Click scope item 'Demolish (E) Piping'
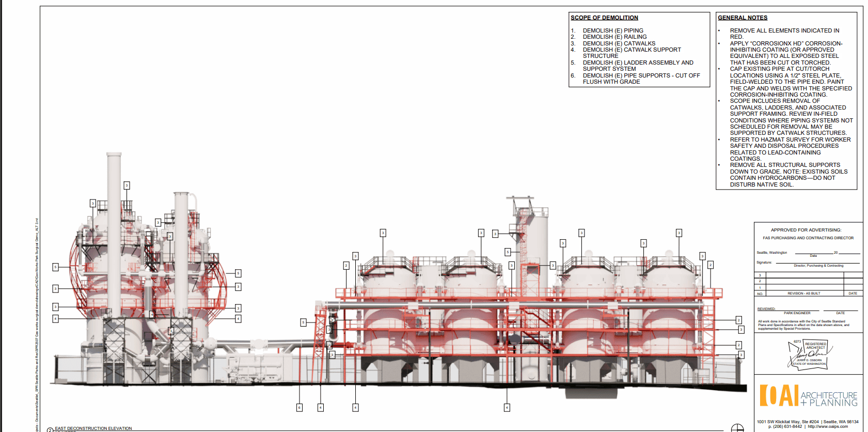 pyautogui.click(x=613, y=30)
